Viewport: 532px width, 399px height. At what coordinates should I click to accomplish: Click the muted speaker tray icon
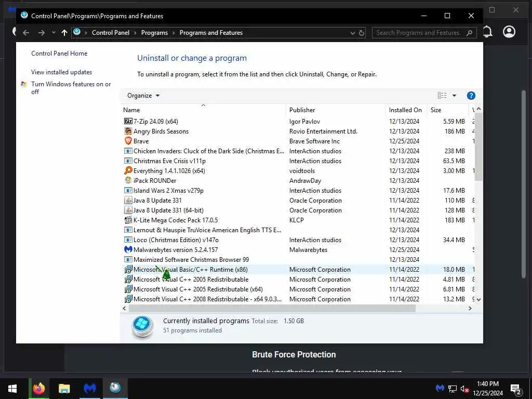coord(464,389)
